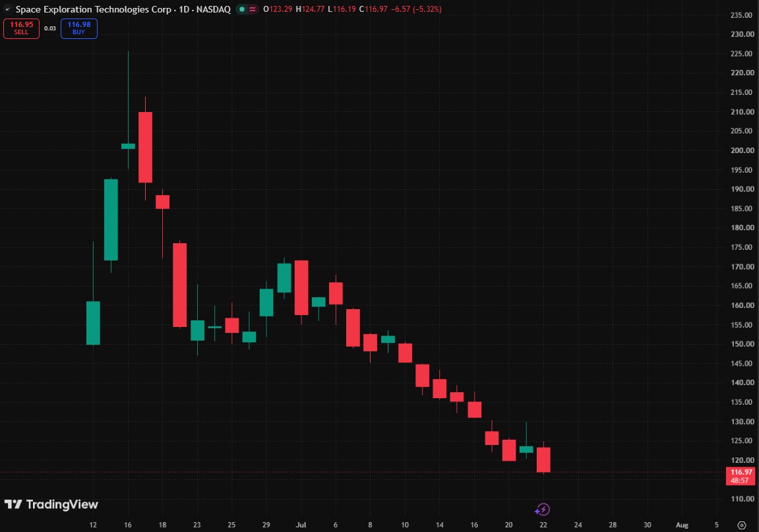Viewport: 759px width, 532px height.
Task: Click the percent change value −5.32%
Action: 427,9
